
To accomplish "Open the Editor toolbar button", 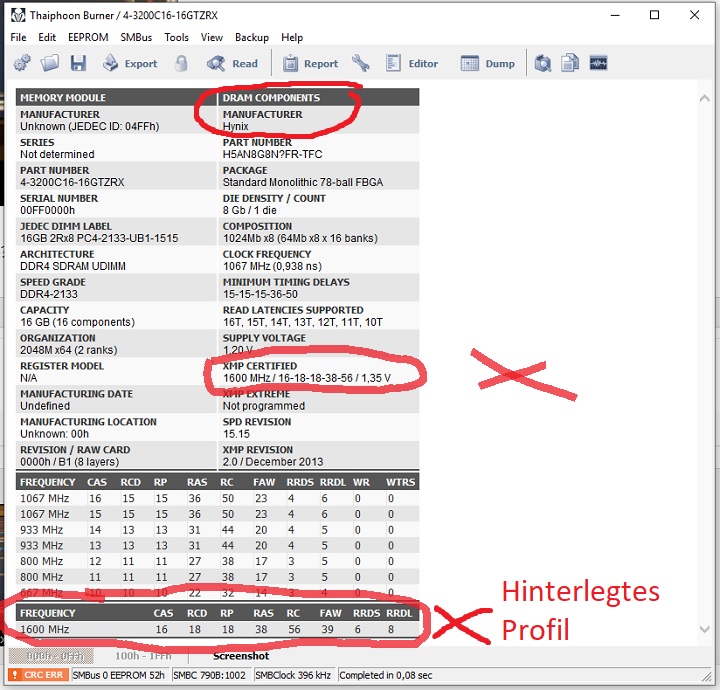I will click(x=411, y=63).
